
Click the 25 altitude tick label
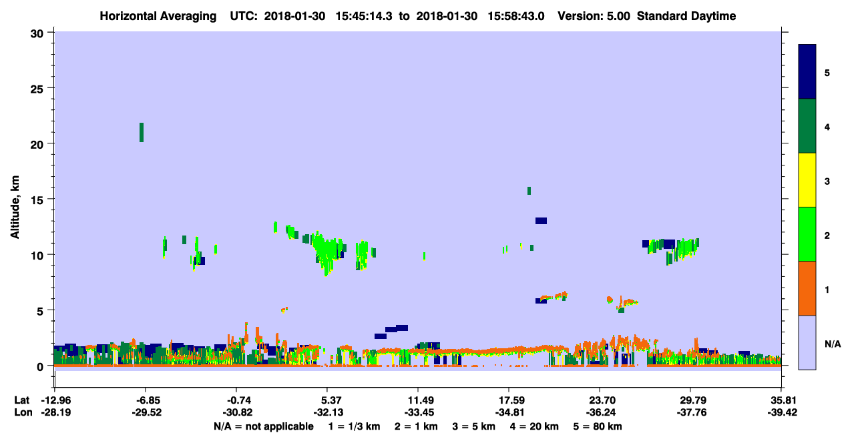tap(38, 88)
